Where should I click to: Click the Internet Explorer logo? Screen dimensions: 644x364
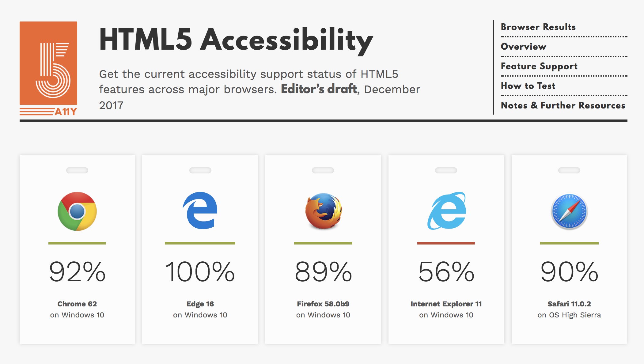[x=447, y=211]
